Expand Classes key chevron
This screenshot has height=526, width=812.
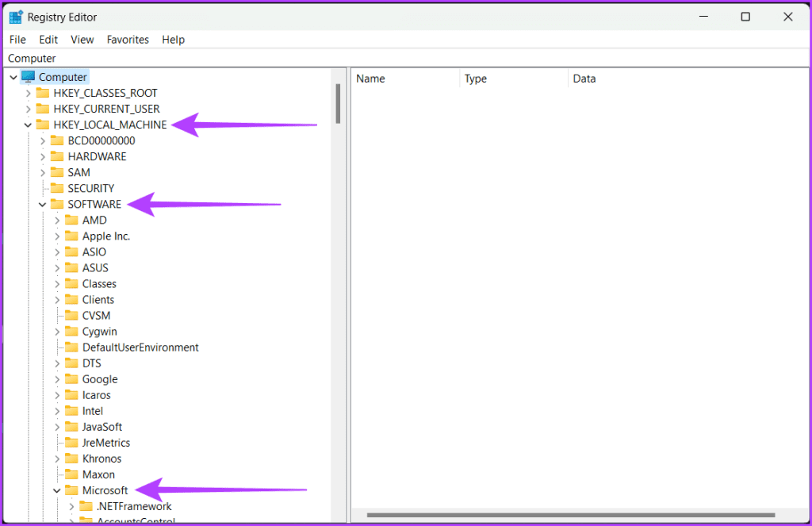(57, 284)
